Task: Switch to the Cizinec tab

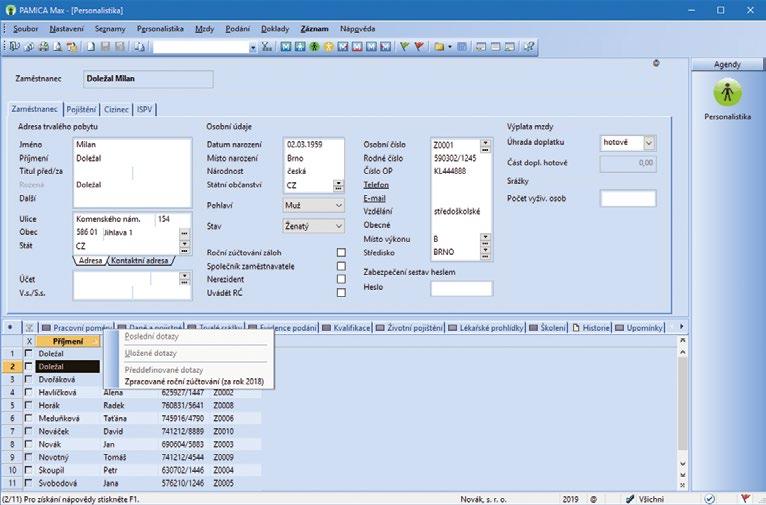Action: pos(116,109)
